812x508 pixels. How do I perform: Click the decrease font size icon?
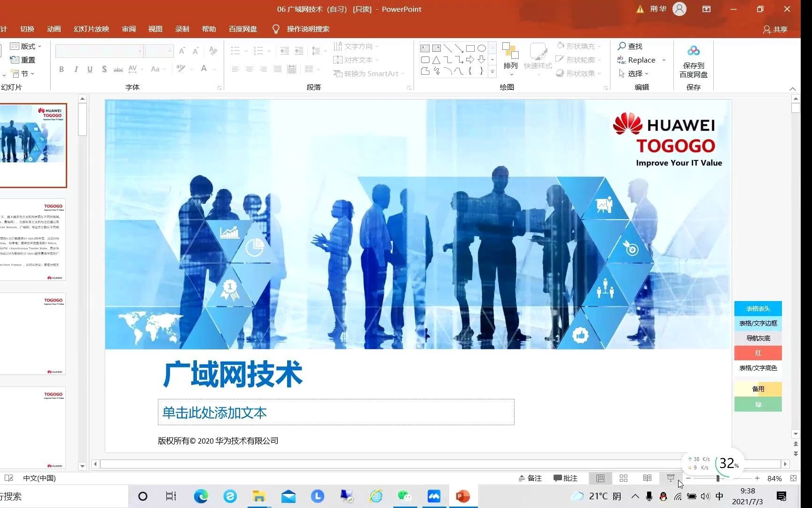(x=196, y=51)
